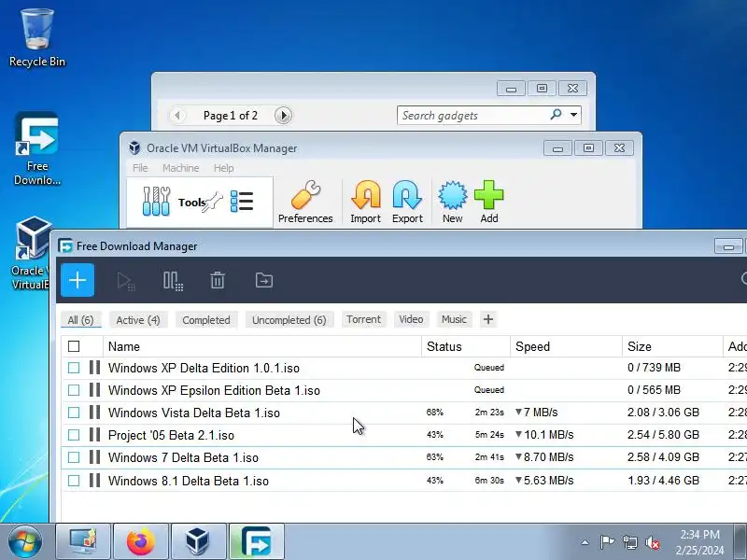Click the Export icon in VirtualBox Manager

click(x=407, y=202)
